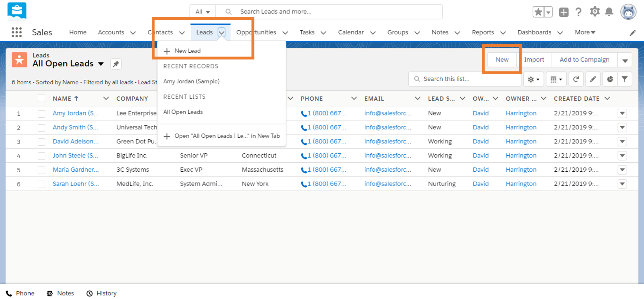Viewport: 644px width, 299px height.
Task: Open the All search scope dropdown
Action: pyautogui.click(x=203, y=12)
